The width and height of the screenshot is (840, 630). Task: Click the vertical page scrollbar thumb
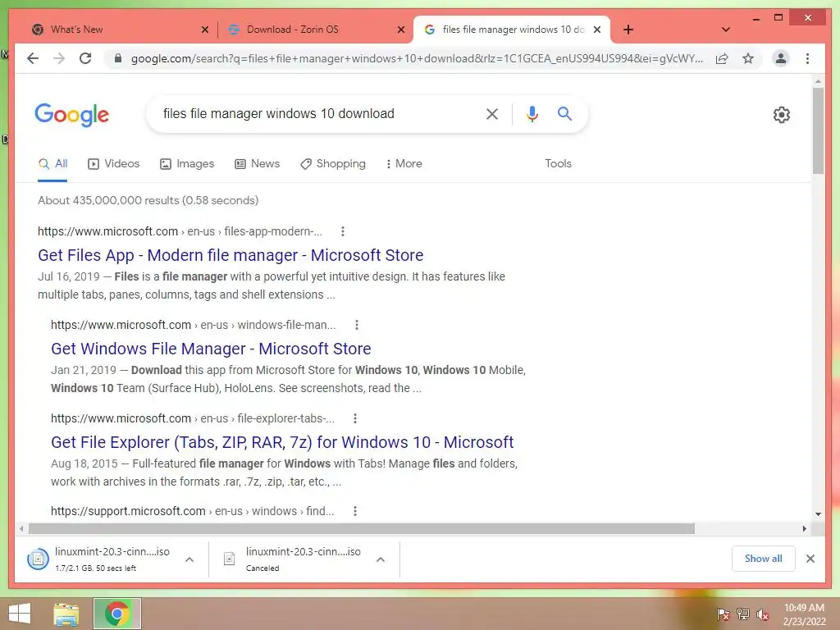818,130
